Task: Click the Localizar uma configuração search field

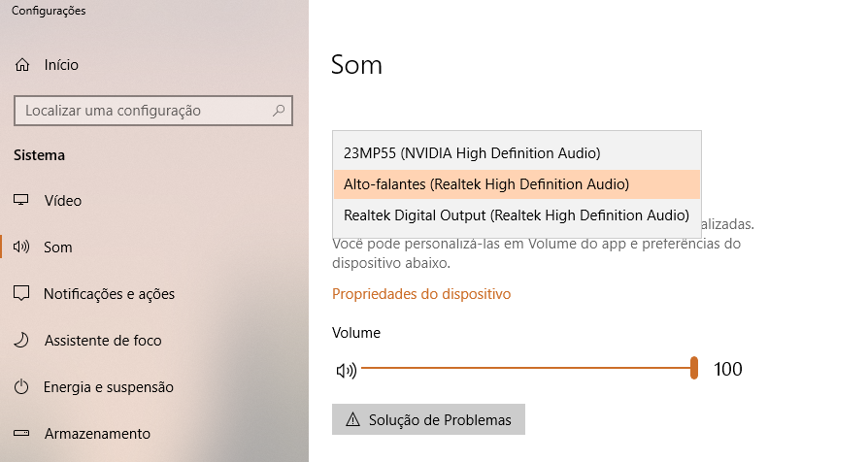Action: (x=153, y=111)
